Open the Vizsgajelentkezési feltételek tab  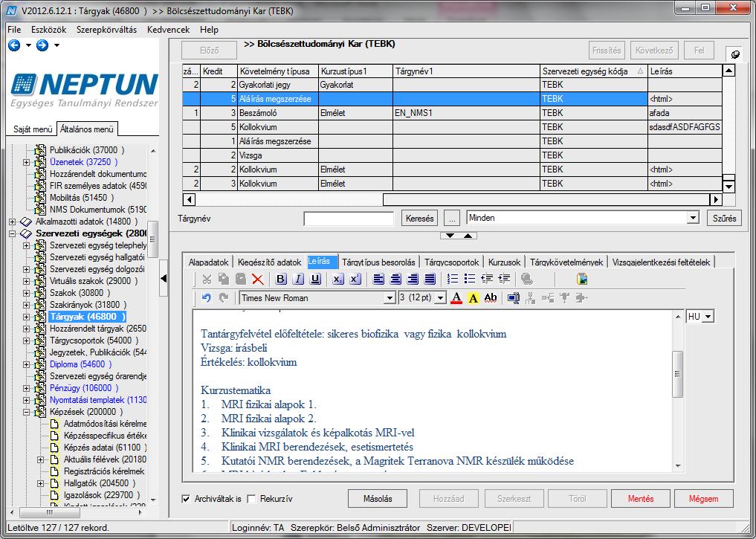tap(661, 262)
